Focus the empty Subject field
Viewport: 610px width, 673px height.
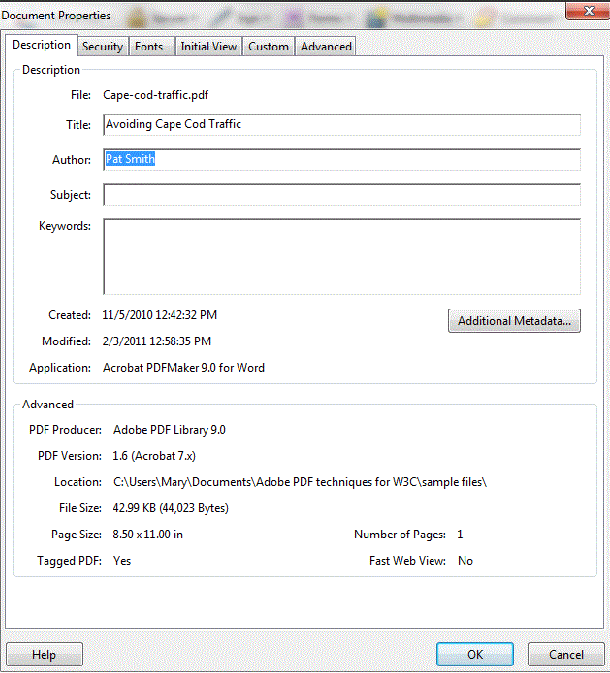tap(341, 195)
